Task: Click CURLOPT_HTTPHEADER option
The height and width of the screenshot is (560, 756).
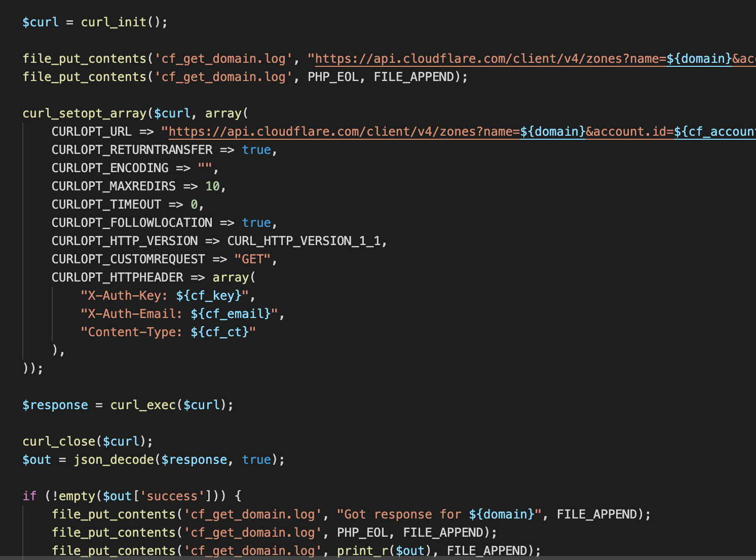Action: point(117,277)
